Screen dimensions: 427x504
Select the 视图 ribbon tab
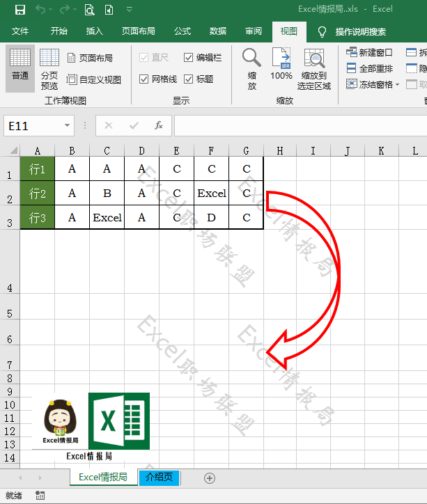tap(289, 31)
